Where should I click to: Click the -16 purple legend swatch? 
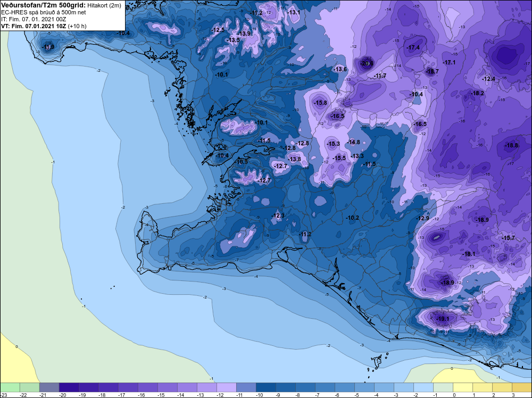[147, 387]
